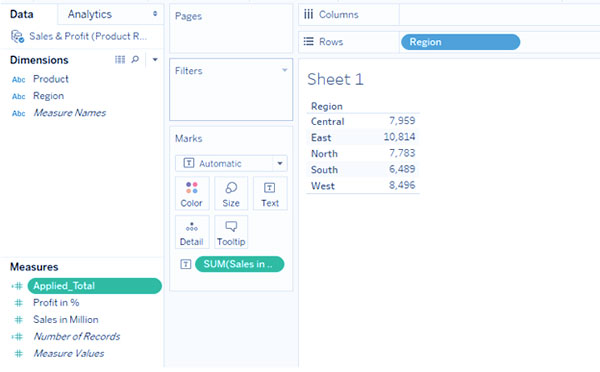The image size is (600, 372).
Task: Select the Product dimension field
Action: (x=51, y=79)
